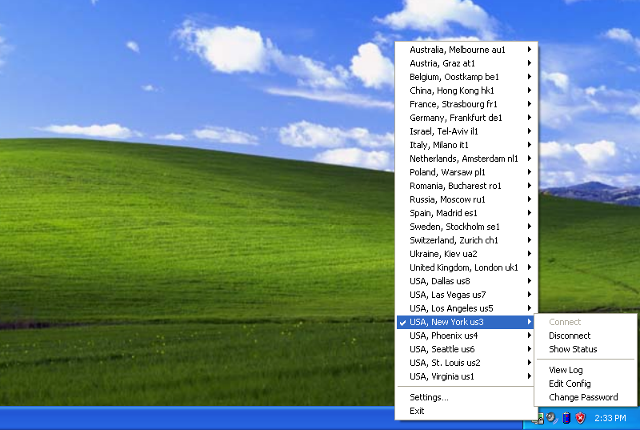Screen dimensions: 640x430
Task: Choose Edit Config in the submenu
Action: (x=585, y=383)
